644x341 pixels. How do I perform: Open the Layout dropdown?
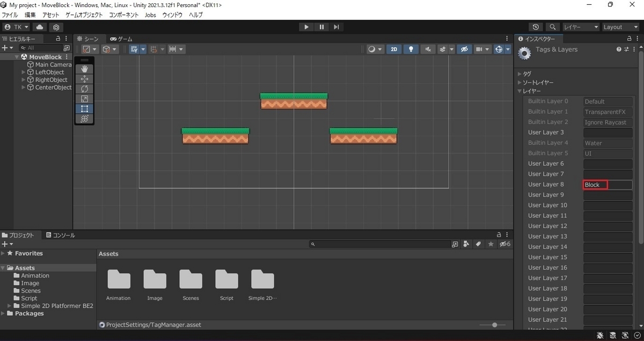coord(620,27)
